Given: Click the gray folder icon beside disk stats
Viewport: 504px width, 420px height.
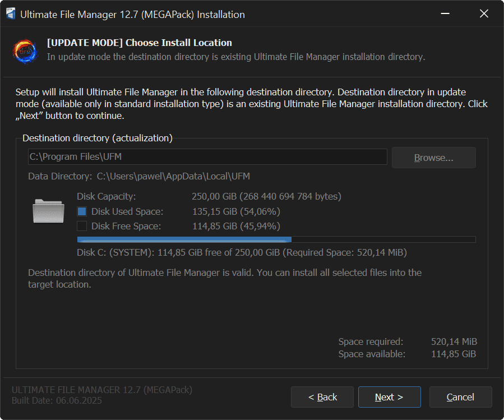Looking at the screenshot, I should pos(48,211).
